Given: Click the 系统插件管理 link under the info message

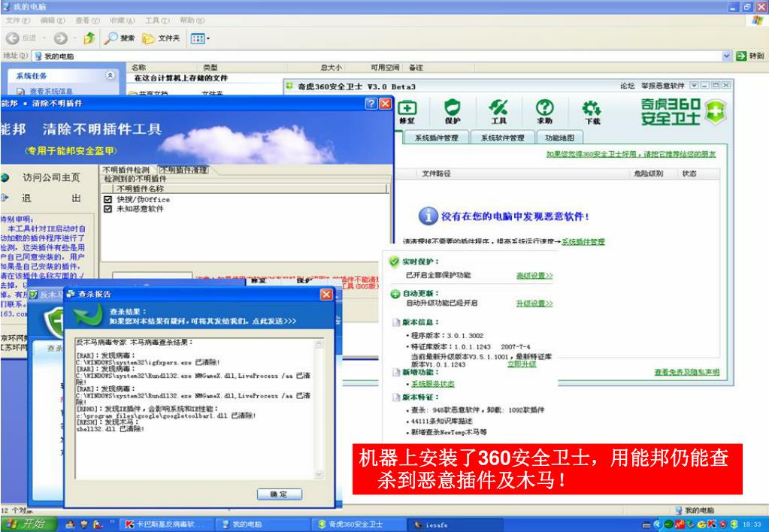Looking at the screenshot, I should [x=583, y=242].
